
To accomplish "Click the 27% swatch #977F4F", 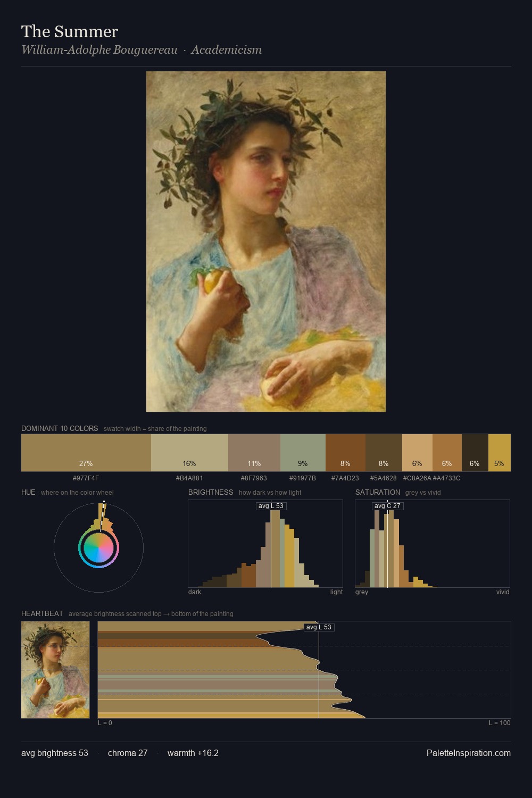I will (86, 453).
